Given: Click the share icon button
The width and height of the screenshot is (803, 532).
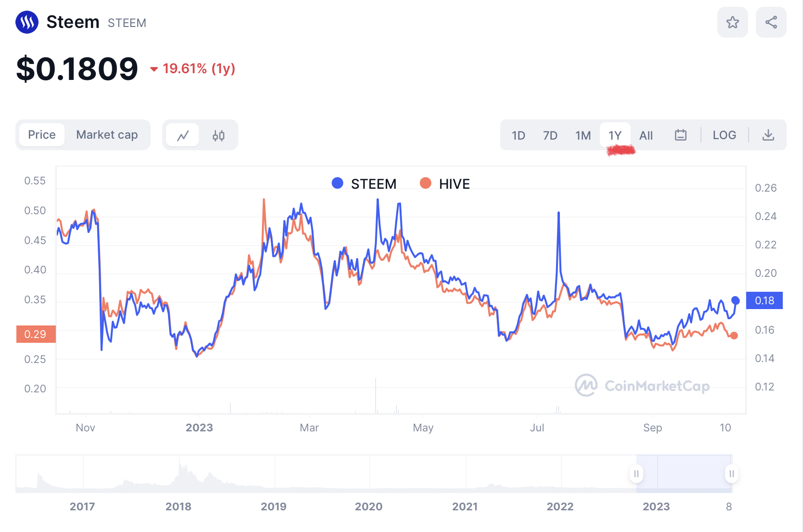Looking at the screenshot, I should coord(771,22).
